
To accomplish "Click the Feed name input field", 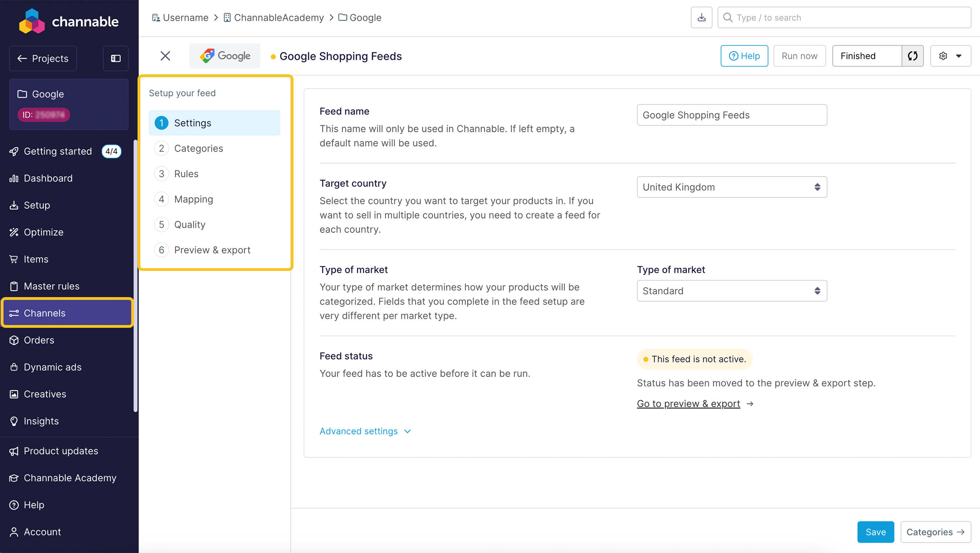I will point(731,115).
